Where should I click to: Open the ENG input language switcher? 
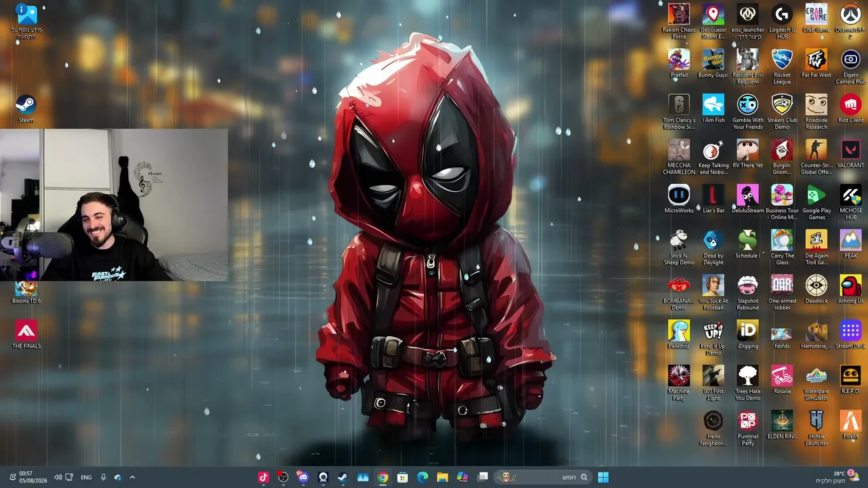[86, 477]
